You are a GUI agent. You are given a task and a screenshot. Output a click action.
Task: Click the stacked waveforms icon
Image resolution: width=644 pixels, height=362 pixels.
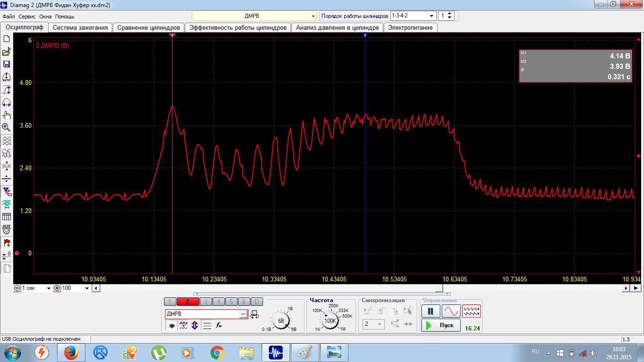coord(7,140)
